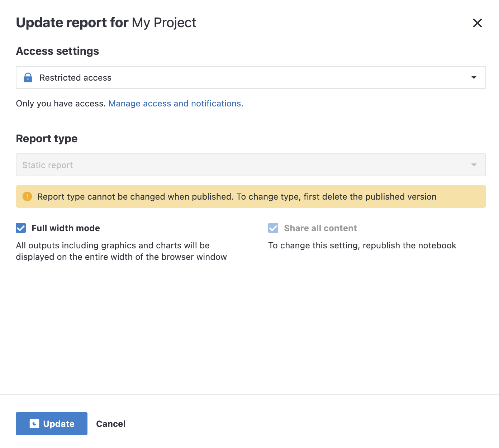This screenshot has width=499, height=448.
Task: Click the warning icon in the yellow banner
Action: tap(27, 196)
